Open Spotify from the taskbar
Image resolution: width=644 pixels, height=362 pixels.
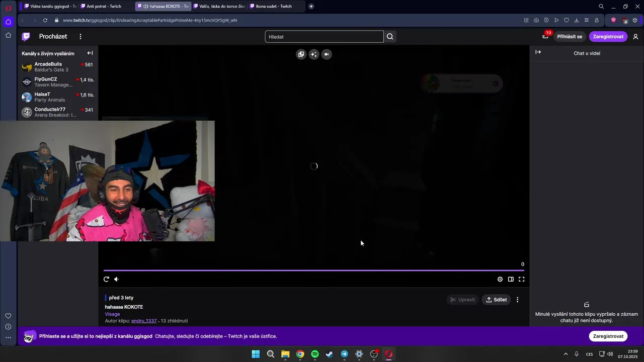tap(315, 354)
